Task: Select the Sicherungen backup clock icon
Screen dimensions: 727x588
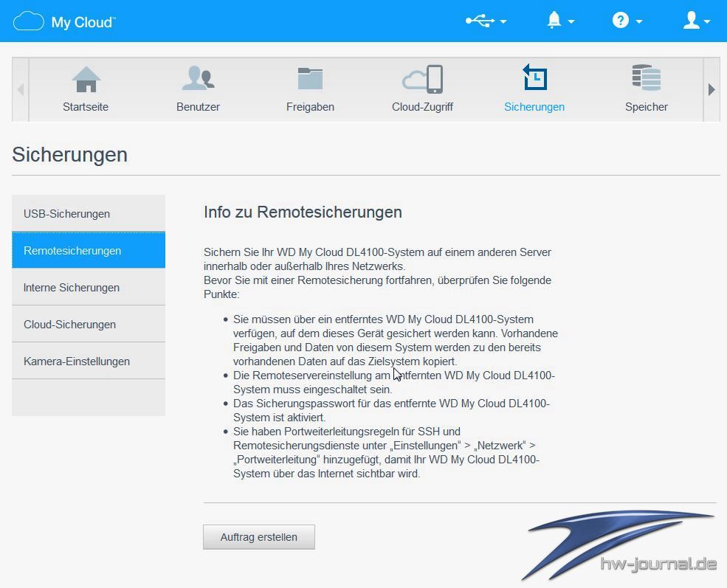Action: pos(534,78)
